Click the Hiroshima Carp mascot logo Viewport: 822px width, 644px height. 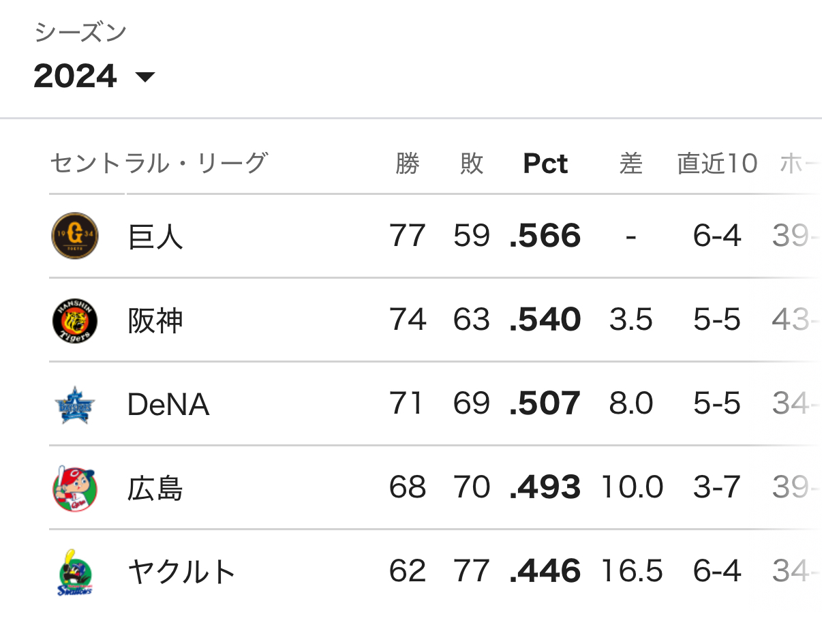(x=75, y=488)
